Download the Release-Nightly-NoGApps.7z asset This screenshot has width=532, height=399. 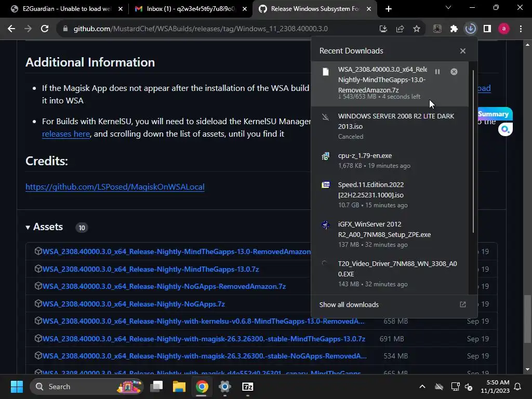coord(134,304)
